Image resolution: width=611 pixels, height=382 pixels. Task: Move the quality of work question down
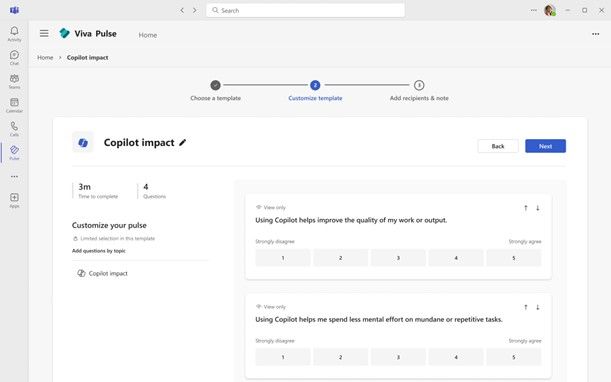click(537, 208)
